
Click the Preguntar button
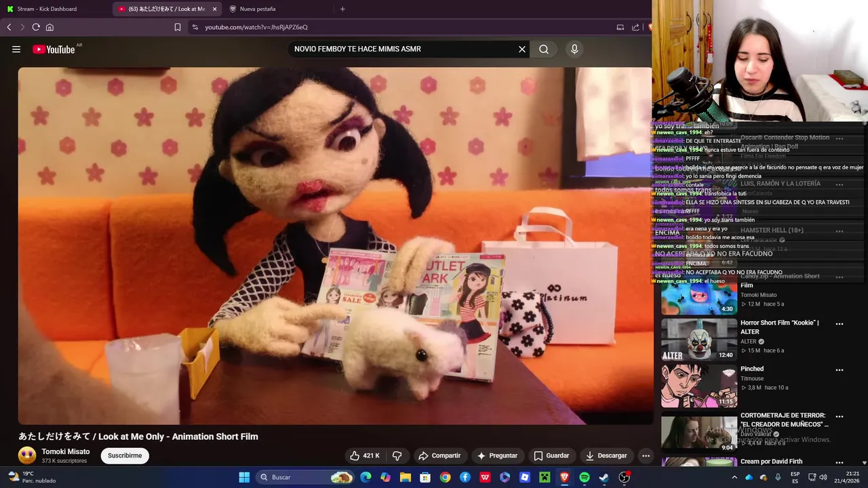pyautogui.click(x=497, y=455)
